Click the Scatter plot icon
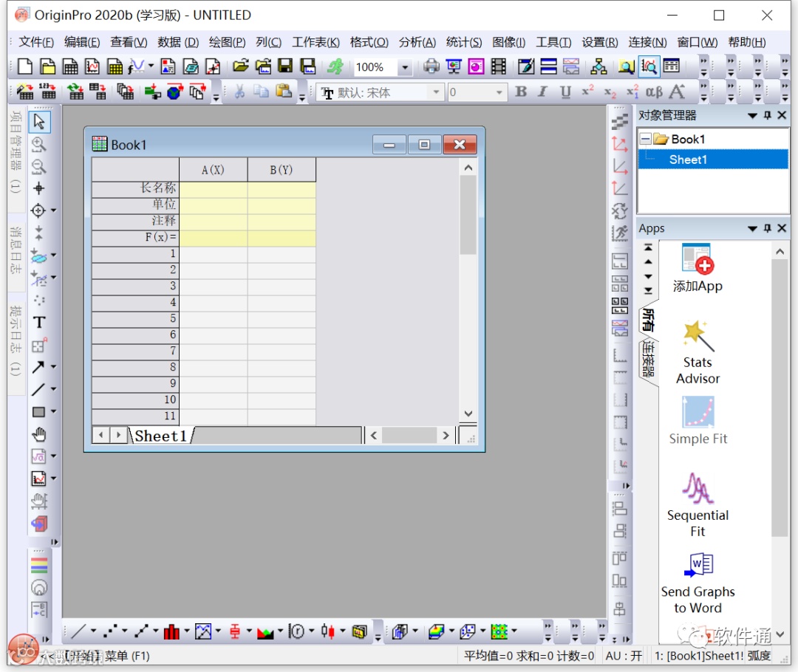This screenshot has height=672, width=798. [110, 632]
